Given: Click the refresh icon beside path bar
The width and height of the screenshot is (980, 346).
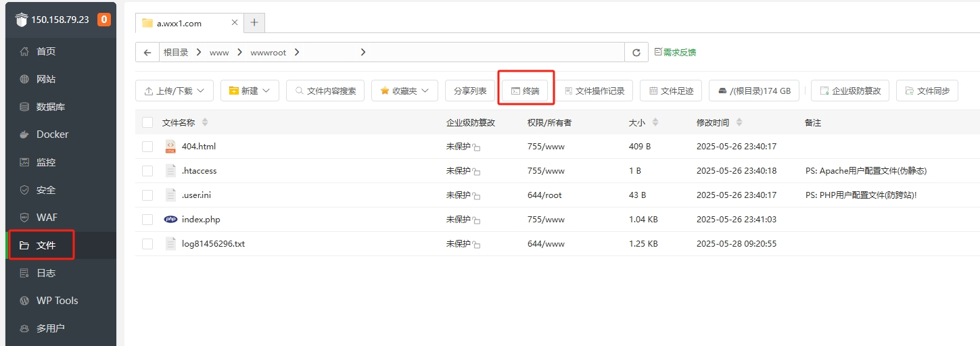Looking at the screenshot, I should click(x=636, y=53).
